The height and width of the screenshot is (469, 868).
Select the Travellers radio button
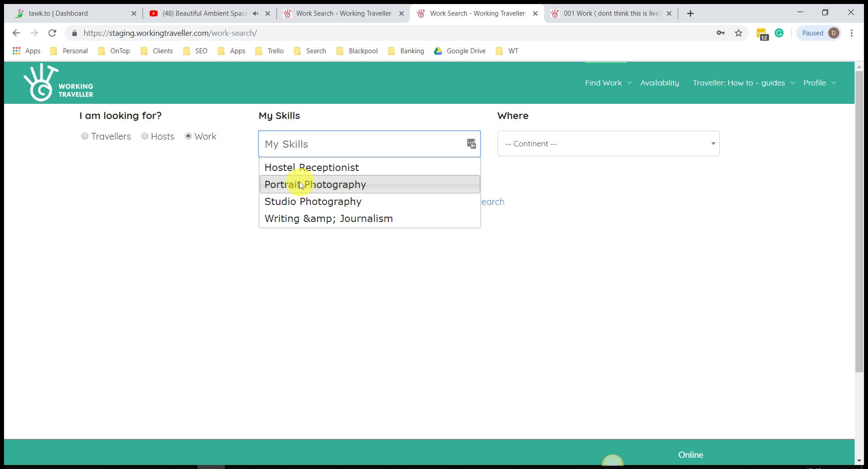(85, 136)
